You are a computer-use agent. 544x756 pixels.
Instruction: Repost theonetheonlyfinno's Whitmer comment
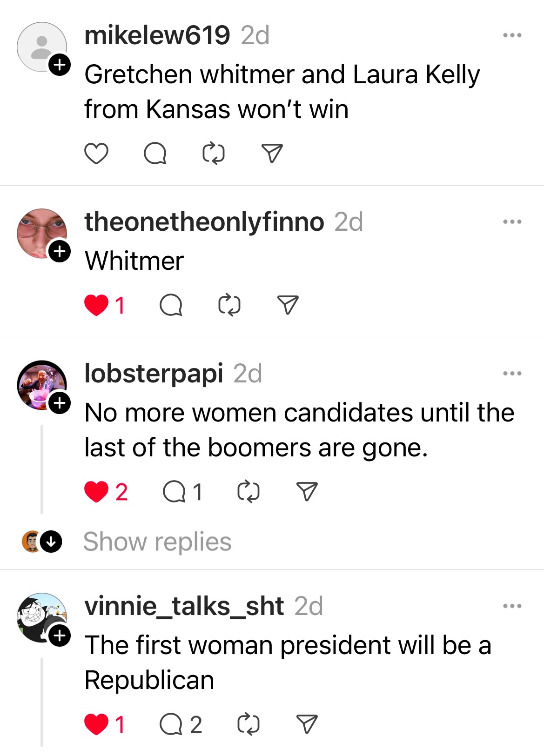(x=229, y=306)
